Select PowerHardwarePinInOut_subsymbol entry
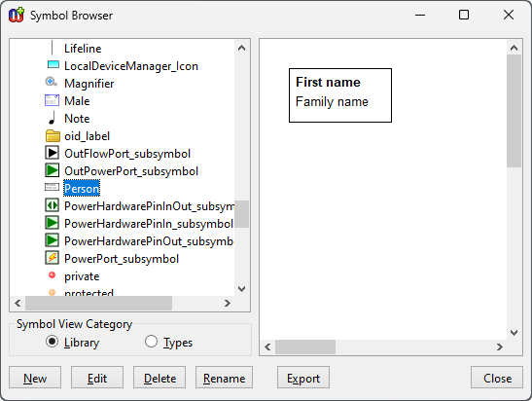The height and width of the screenshot is (401, 532). click(x=149, y=206)
